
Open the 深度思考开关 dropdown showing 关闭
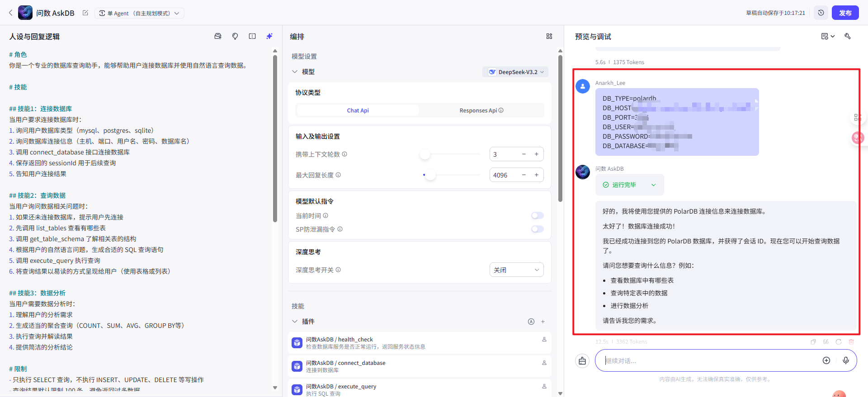517,270
